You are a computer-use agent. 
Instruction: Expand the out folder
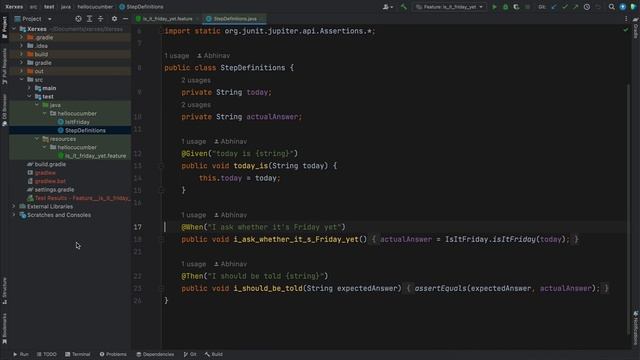tap(22, 71)
